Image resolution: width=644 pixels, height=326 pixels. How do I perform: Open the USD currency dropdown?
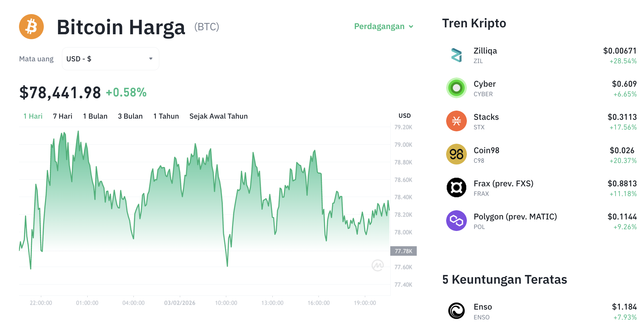point(110,58)
